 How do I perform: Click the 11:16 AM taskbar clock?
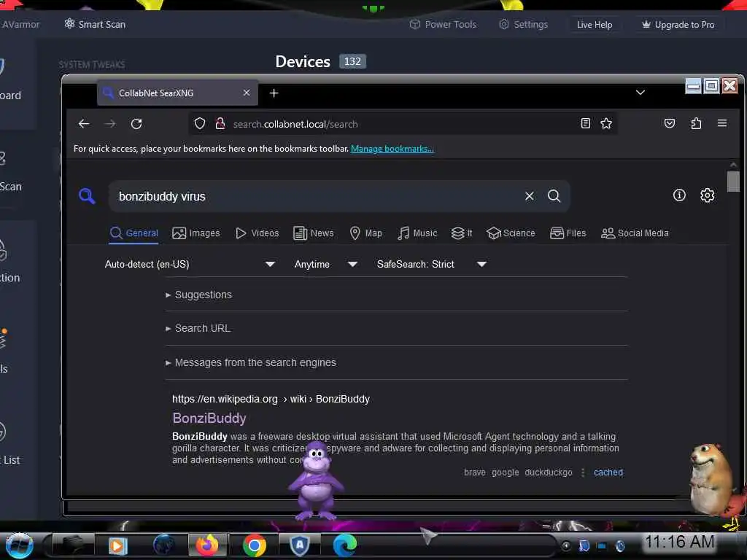click(x=679, y=542)
